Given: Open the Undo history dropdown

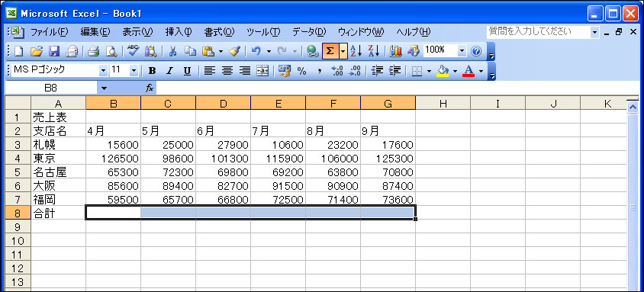Looking at the screenshot, I should pos(269,51).
